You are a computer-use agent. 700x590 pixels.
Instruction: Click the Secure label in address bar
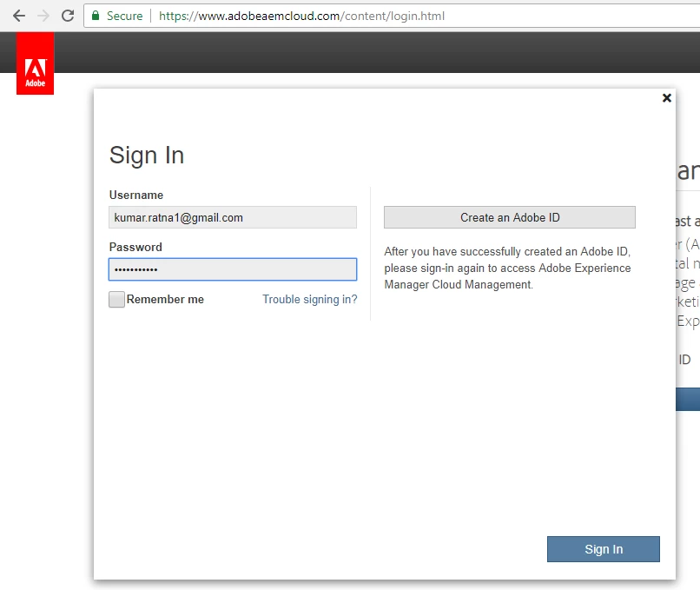pyautogui.click(x=124, y=17)
